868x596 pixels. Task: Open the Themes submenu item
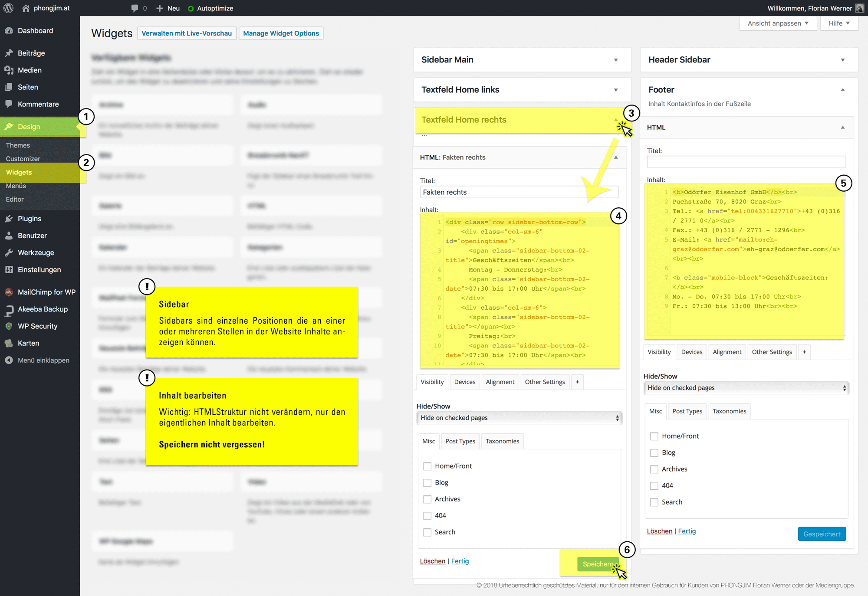[18, 145]
